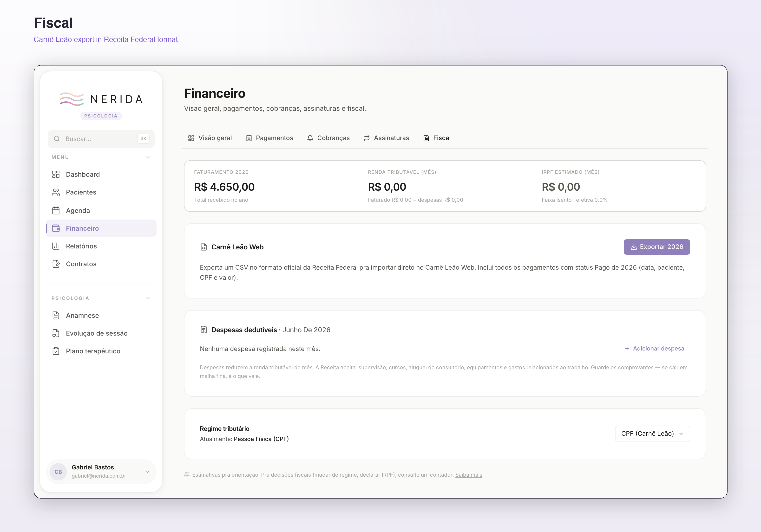Collapse the PSICOLOGIA section chevron
Image resolution: width=761 pixels, height=532 pixels.
pos(148,298)
